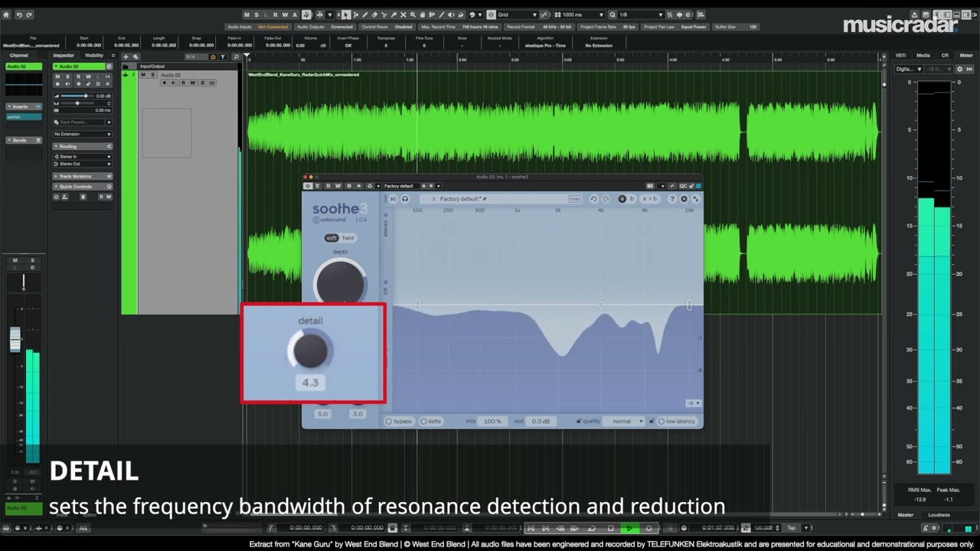
Task: Toggle soothe3 delta listening
Action: pos(431,421)
